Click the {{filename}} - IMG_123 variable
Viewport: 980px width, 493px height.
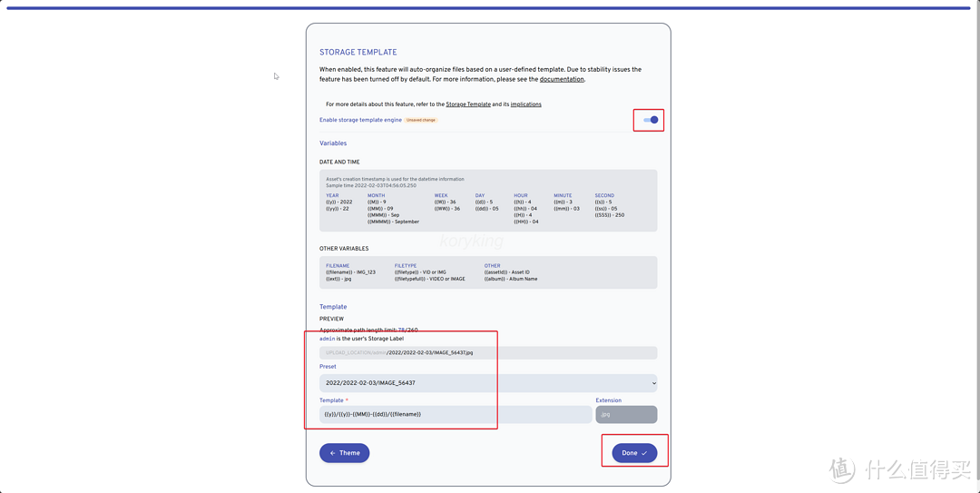(x=350, y=272)
